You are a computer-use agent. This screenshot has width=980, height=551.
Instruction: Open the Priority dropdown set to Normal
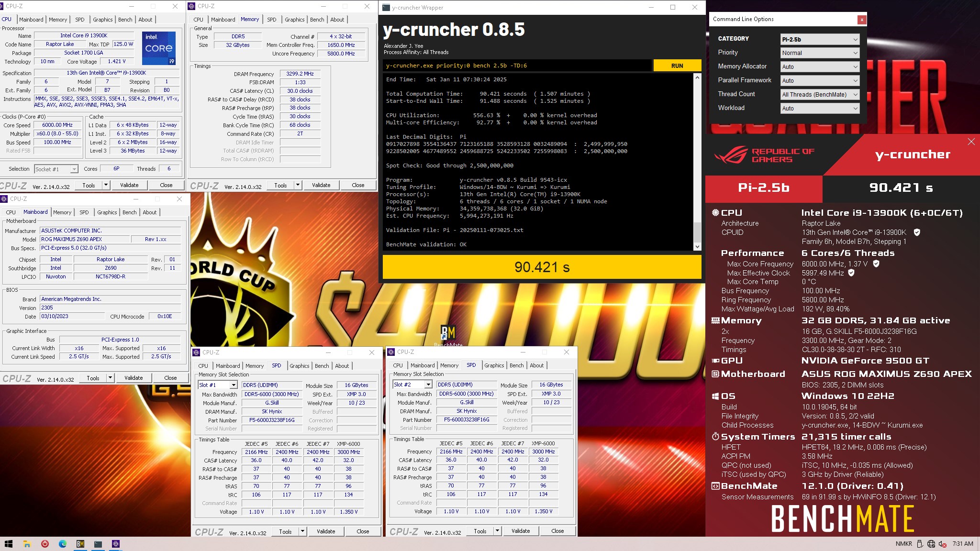pos(820,53)
